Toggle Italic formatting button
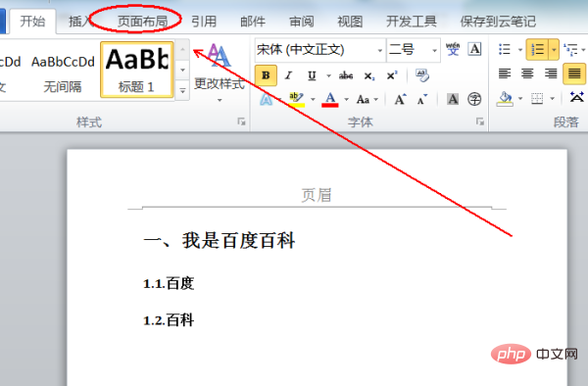The height and width of the screenshot is (386, 588). tap(288, 75)
